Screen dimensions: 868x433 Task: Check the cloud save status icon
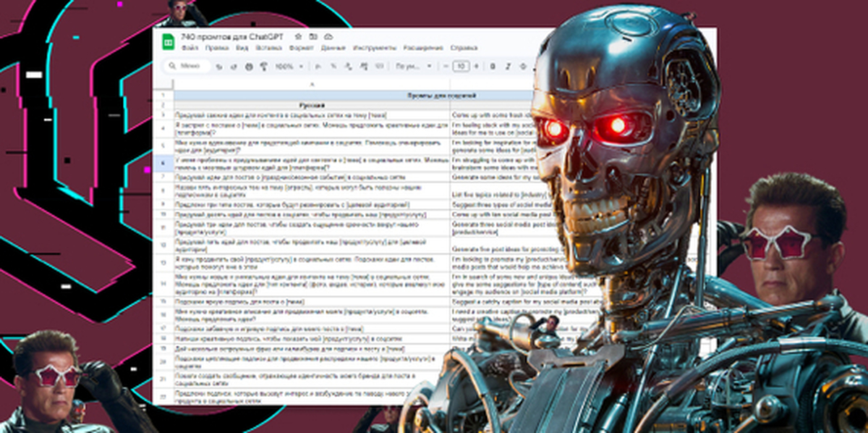[328, 36]
